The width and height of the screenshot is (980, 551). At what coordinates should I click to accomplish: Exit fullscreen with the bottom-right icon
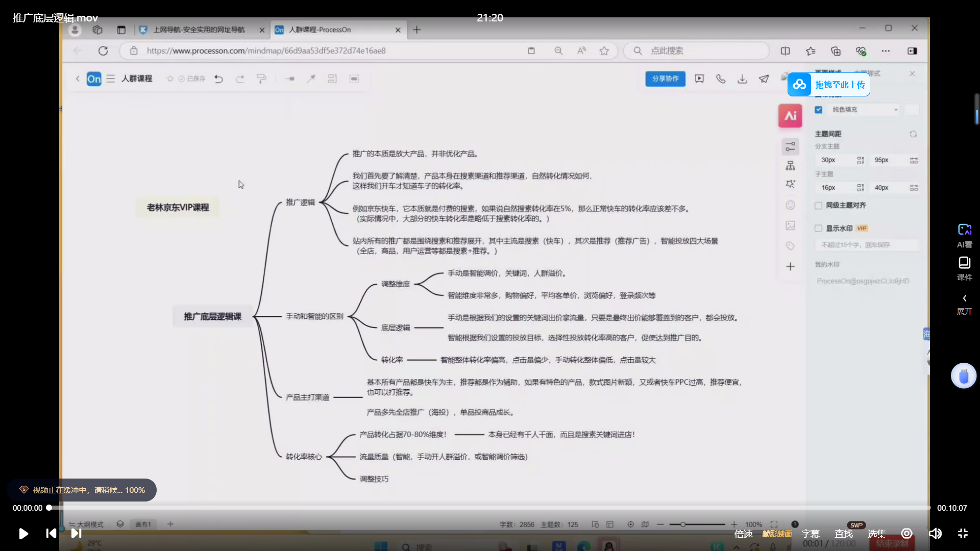(963, 534)
